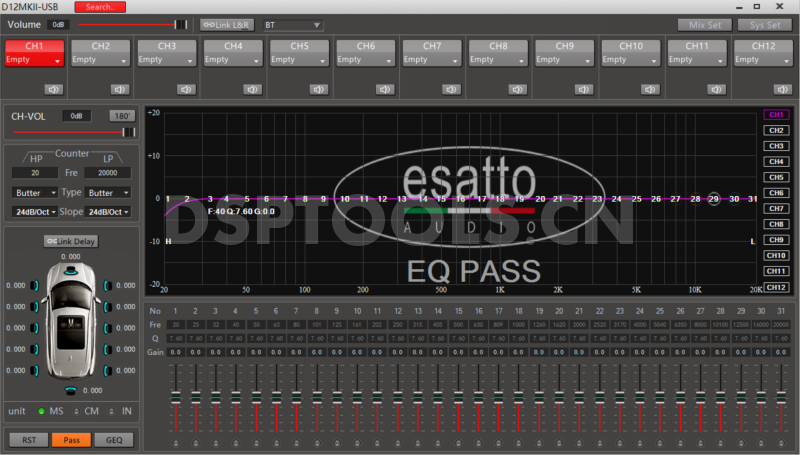Image resolution: width=800 pixels, height=455 pixels.
Task: Click the RST reset button
Action: pyautogui.click(x=29, y=440)
